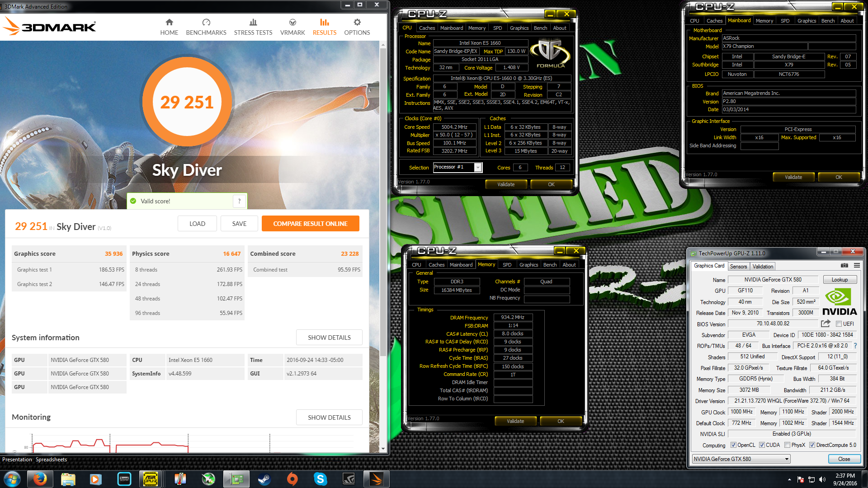Open the GPU-Z hamburger menu
Screen dimensions: 868x488
pyautogui.click(x=857, y=266)
